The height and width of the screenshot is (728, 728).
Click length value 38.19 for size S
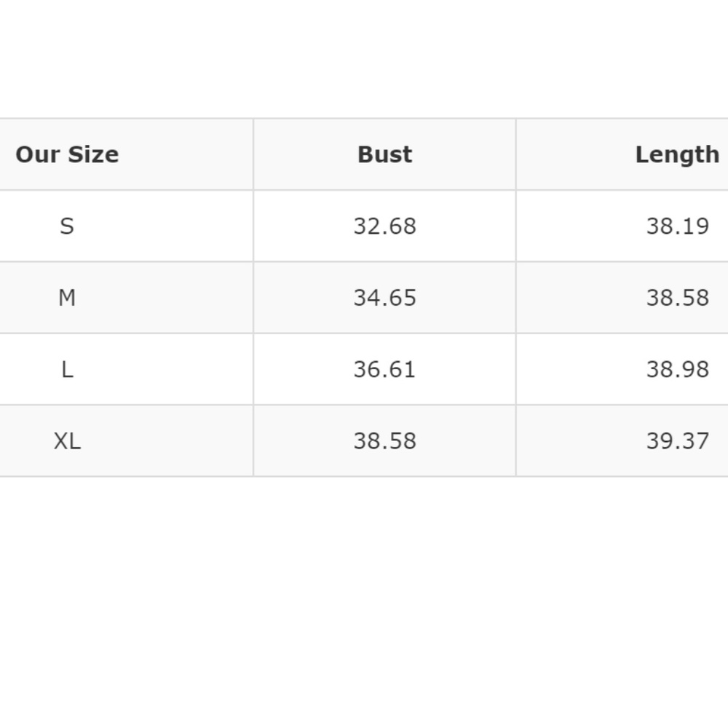pyautogui.click(x=677, y=226)
